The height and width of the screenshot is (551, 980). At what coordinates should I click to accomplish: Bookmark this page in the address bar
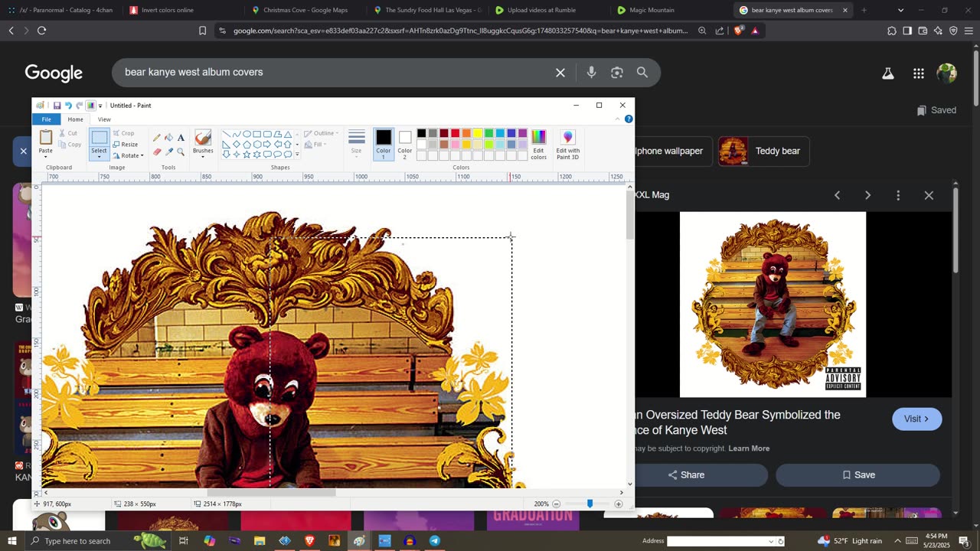tap(202, 31)
